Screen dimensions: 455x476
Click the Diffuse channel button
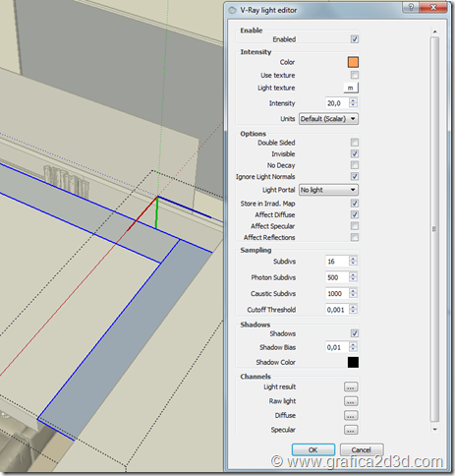(351, 415)
